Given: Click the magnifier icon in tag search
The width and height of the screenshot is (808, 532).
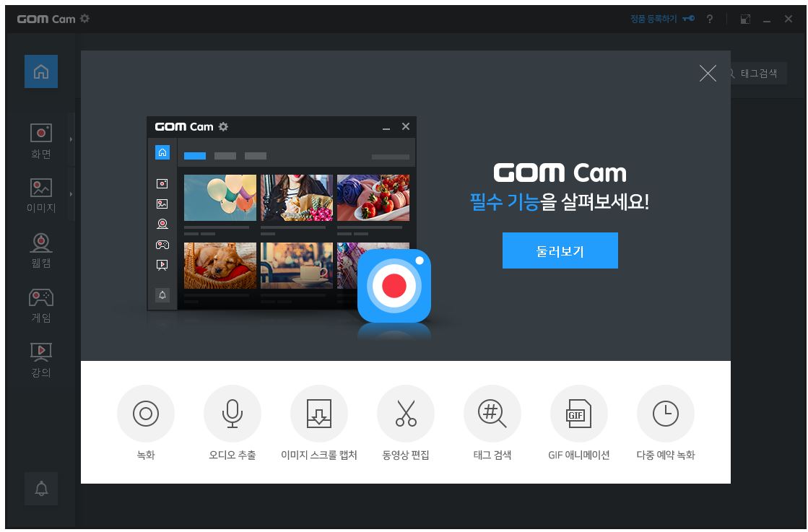Looking at the screenshot, I should (732, 74).
